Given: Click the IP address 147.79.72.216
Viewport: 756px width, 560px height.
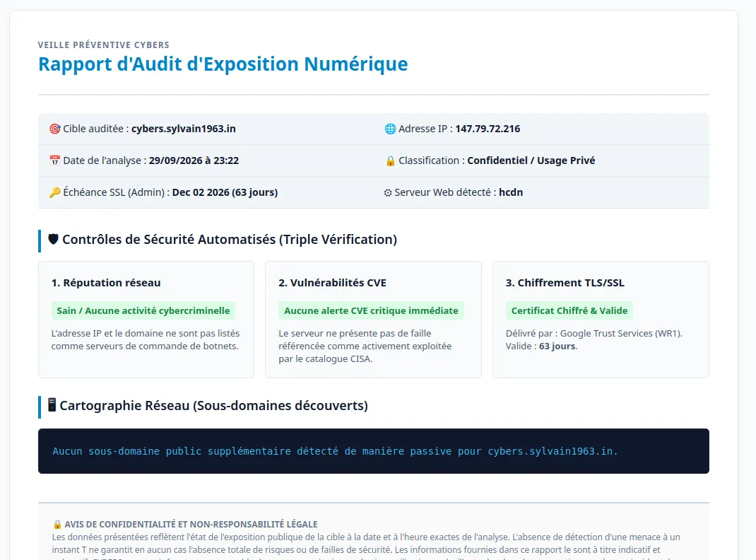Looking at the screenshot, I should (488, 129).
